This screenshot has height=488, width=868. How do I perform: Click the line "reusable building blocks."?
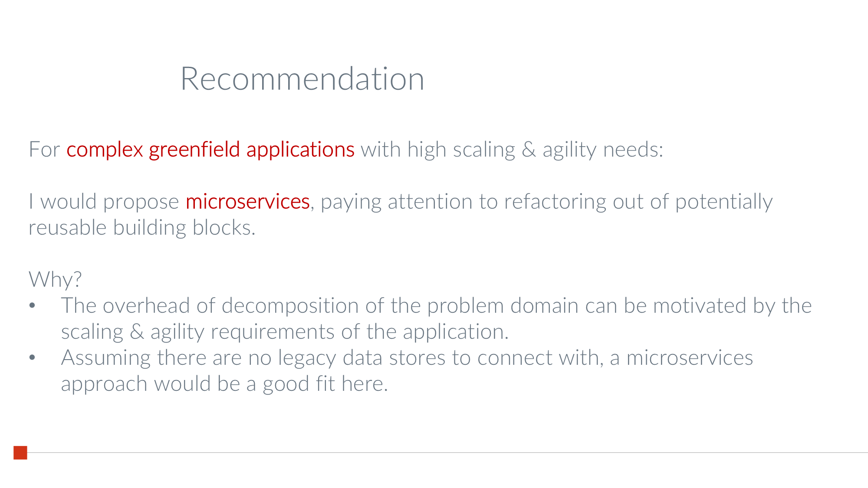142,228
